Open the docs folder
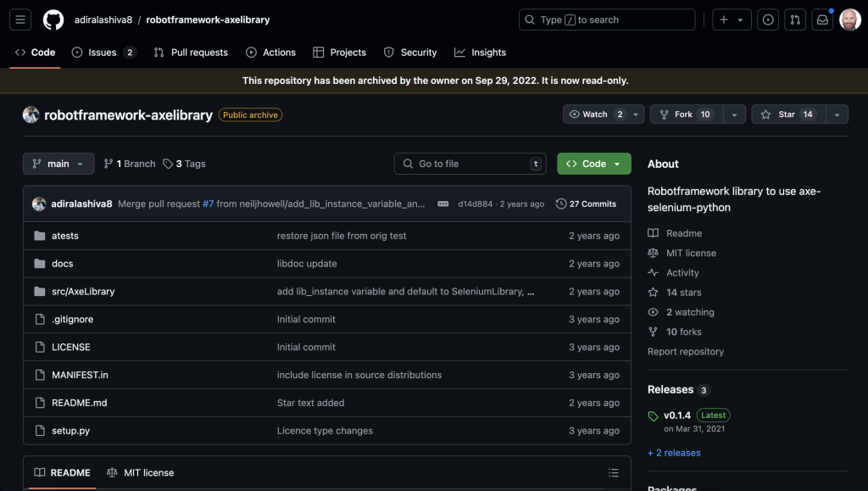This screenshot has width=868, height=491. [62, 264]
